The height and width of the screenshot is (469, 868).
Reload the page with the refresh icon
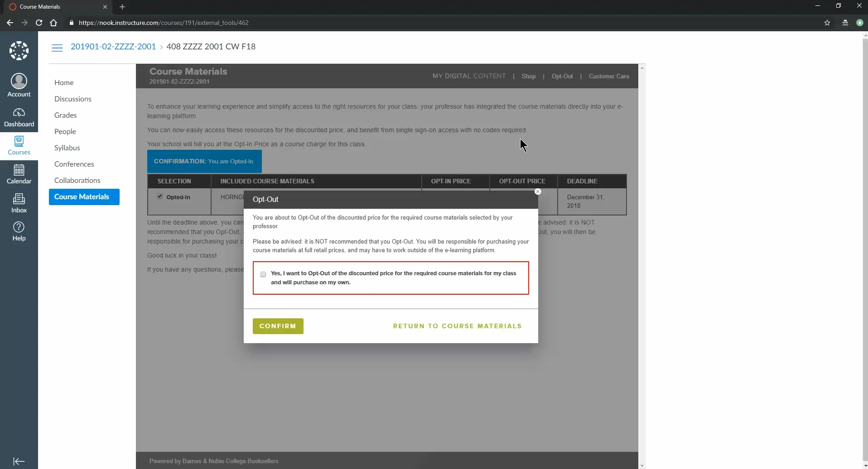click(x=39, y=23)
